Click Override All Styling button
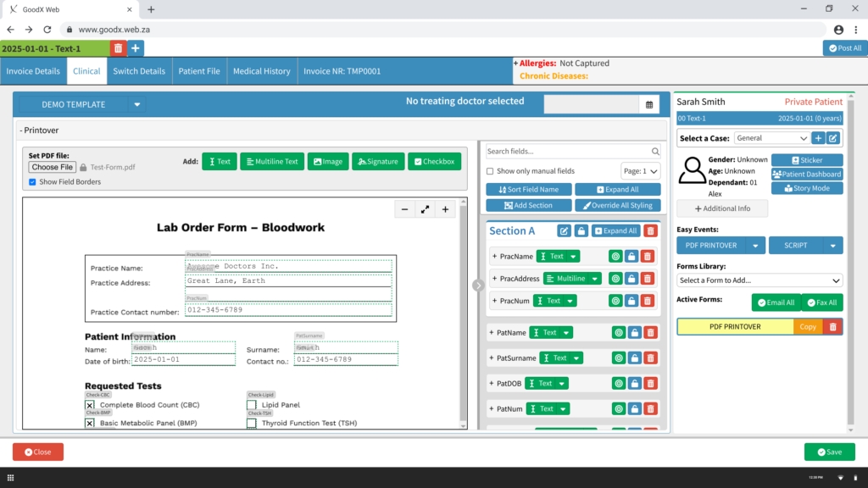Screen dimensions: 868x488 click(617, 205)
